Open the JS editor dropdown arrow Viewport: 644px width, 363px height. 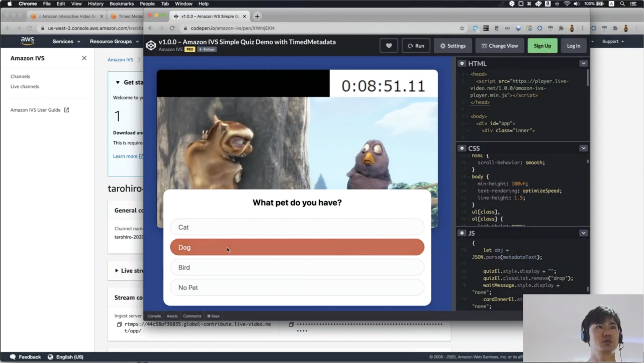point(583,233)
